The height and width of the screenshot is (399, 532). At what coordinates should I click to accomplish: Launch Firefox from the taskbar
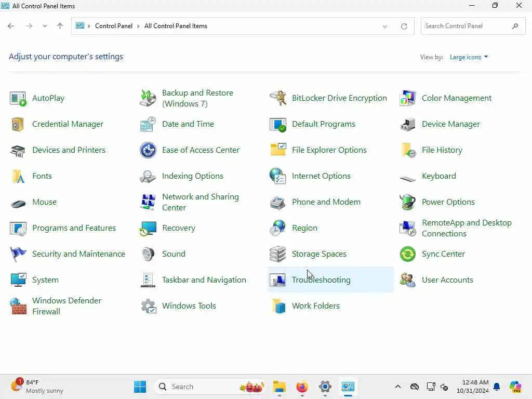(x=302, y=387)
